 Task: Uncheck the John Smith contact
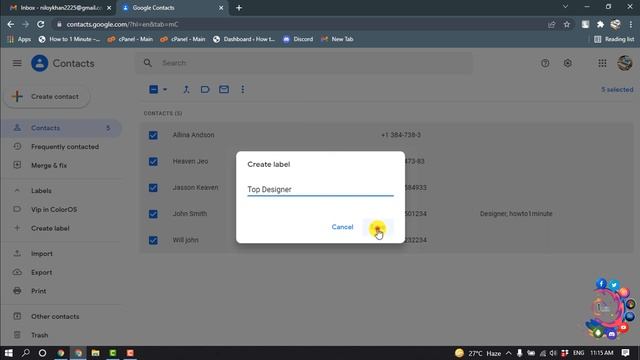(153, 214)
